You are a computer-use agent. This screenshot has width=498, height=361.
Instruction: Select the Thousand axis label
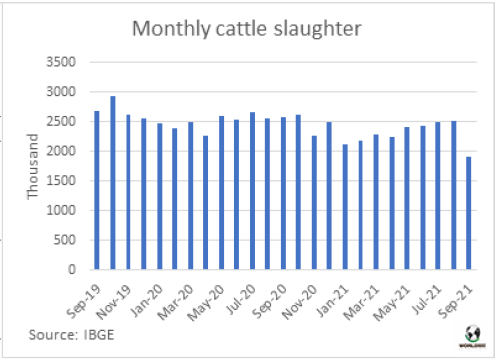(x=32, y=166)
